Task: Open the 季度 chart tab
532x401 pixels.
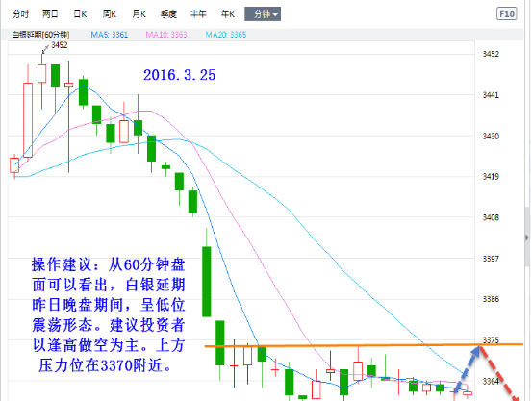Action: pos(168,14)
